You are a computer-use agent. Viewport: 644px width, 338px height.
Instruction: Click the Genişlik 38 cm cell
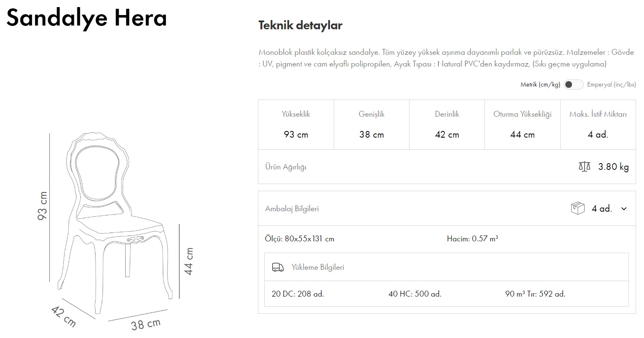click(x=371, y=125)
